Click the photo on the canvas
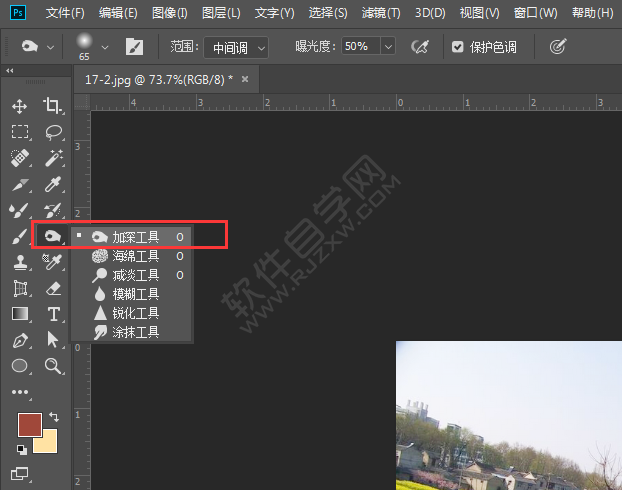 coord(509,415)
